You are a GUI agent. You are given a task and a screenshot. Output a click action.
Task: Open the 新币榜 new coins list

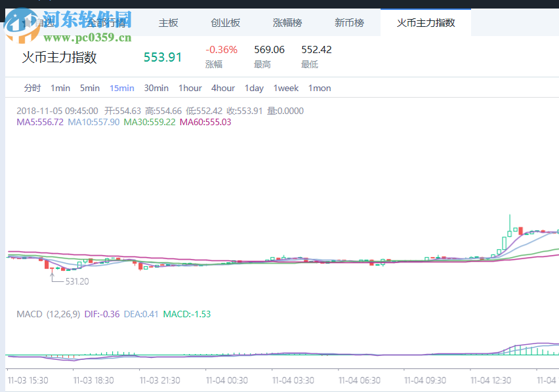pyautogui.click(x=348, y=22)
